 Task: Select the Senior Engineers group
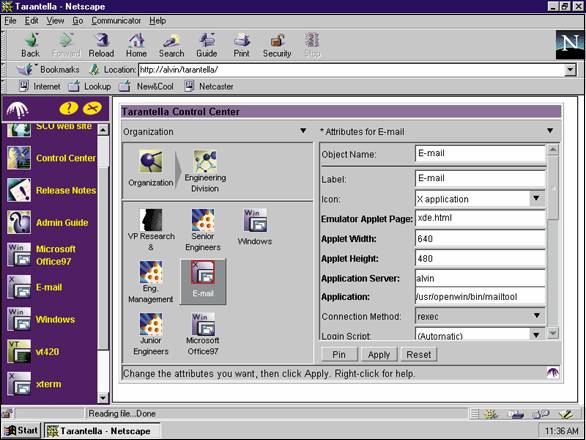pos(203,230)
